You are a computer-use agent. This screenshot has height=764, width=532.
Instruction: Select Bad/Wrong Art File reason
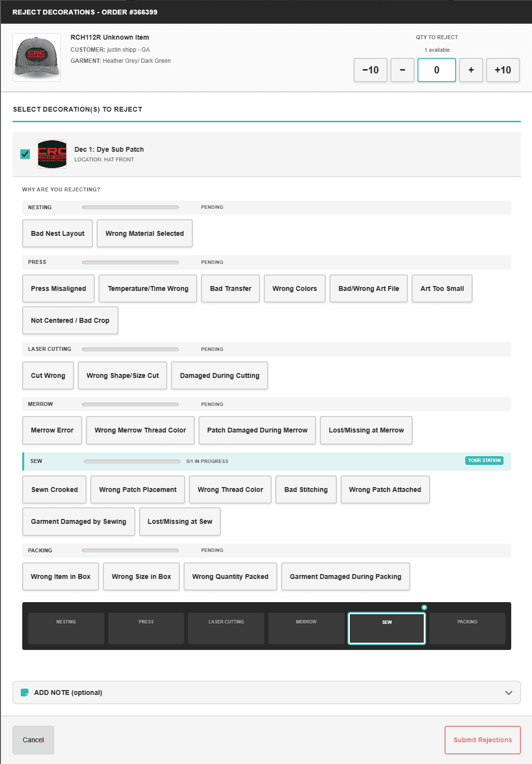point(369,288)
